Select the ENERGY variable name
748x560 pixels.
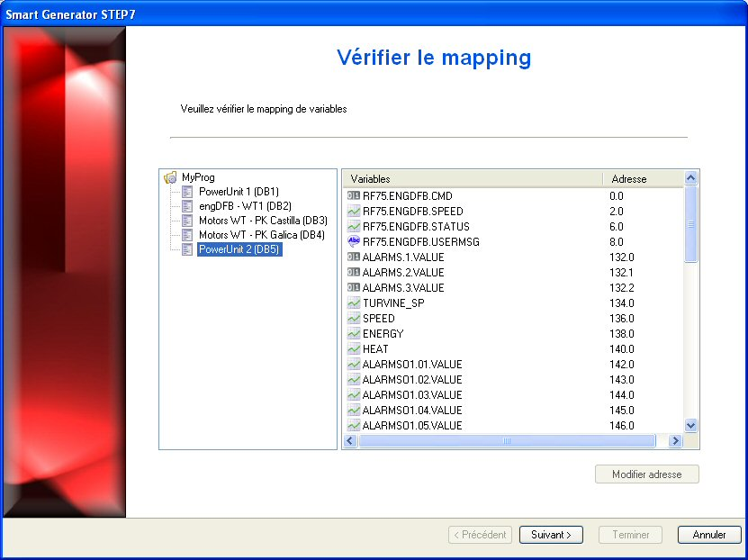[383, 333]
